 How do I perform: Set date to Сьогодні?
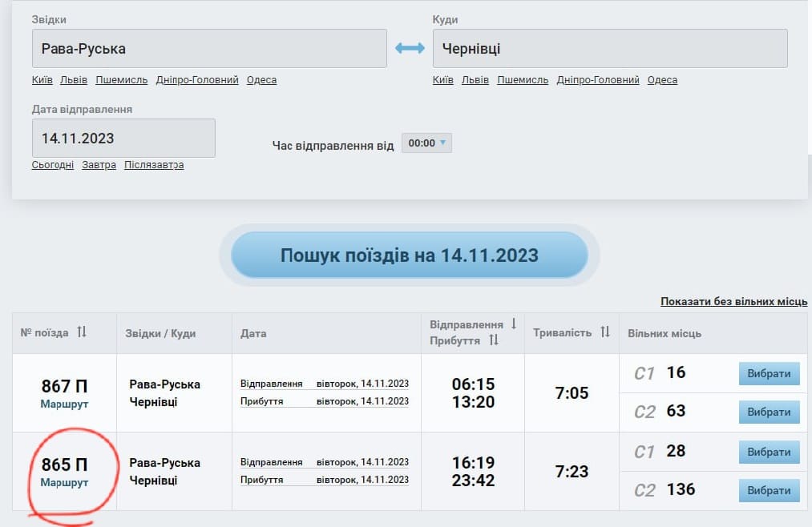coord(53,164)
